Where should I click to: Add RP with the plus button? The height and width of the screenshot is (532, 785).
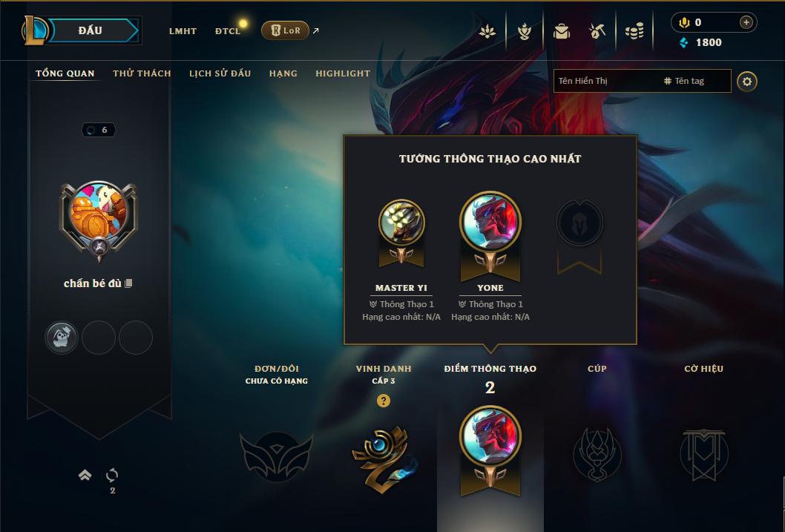coord(746,22)
